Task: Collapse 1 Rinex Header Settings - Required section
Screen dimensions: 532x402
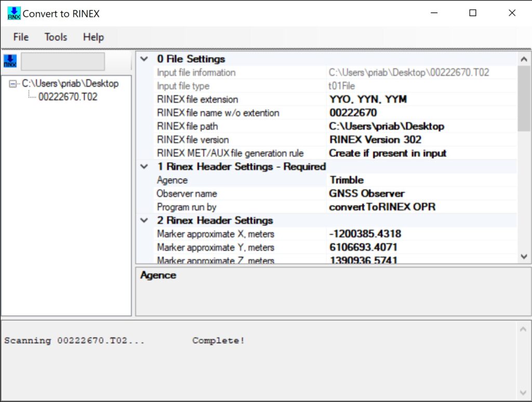Action: click(144, 167)
